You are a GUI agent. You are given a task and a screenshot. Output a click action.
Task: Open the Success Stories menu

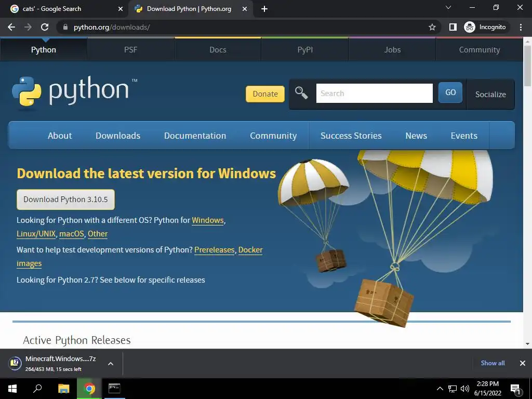(351, 136)
